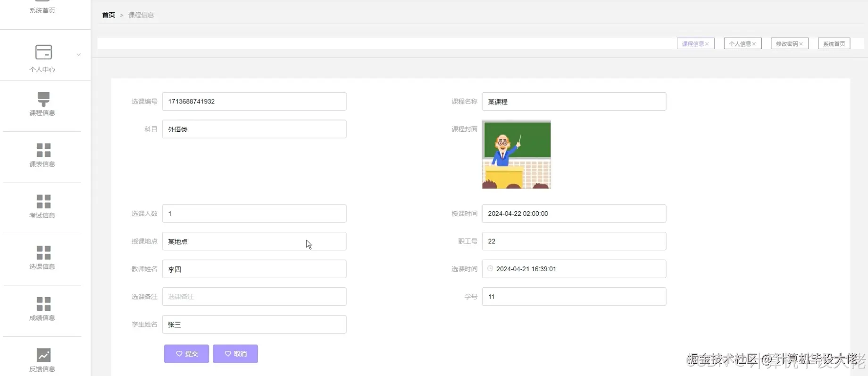Click 系统首页 in sidebar
This screenshot has height=376, width=868.
42,10
